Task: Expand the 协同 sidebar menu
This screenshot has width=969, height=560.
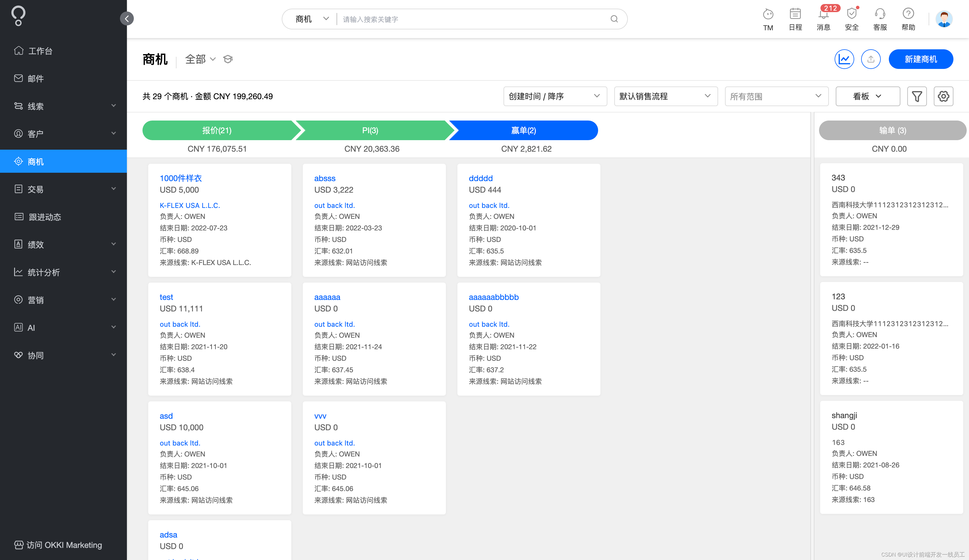Action: [x=63, y=355]
